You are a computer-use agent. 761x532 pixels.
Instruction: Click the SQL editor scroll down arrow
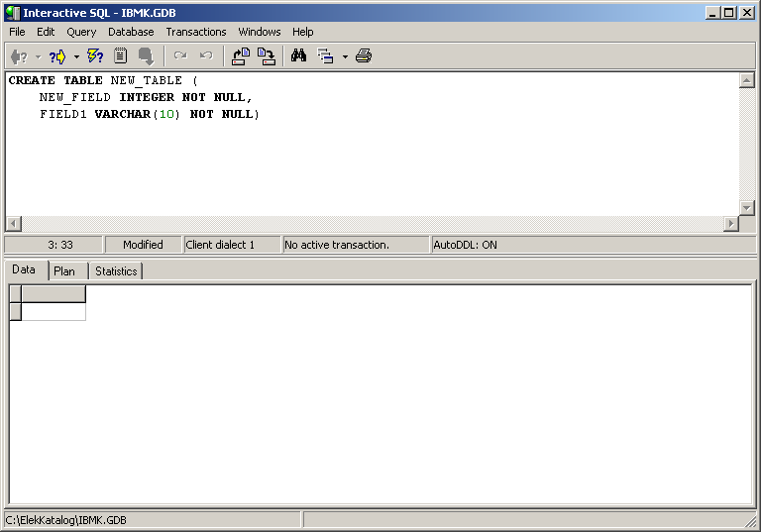tap(746, 208)
